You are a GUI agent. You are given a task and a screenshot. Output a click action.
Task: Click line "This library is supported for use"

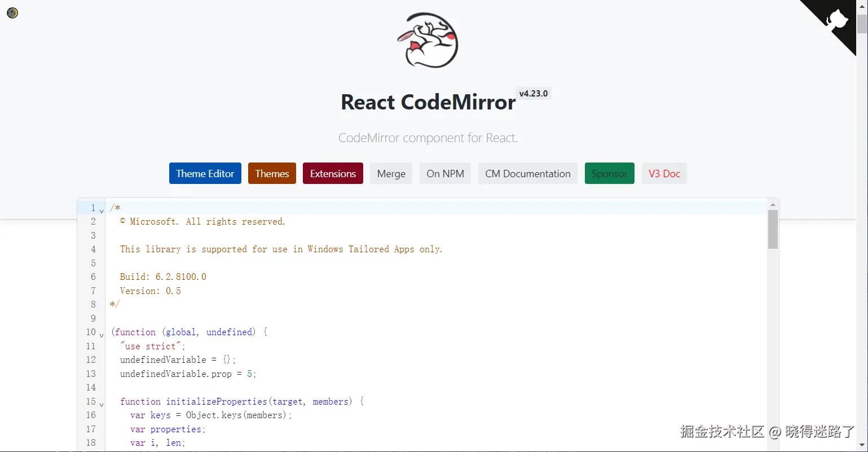point(281,249)
